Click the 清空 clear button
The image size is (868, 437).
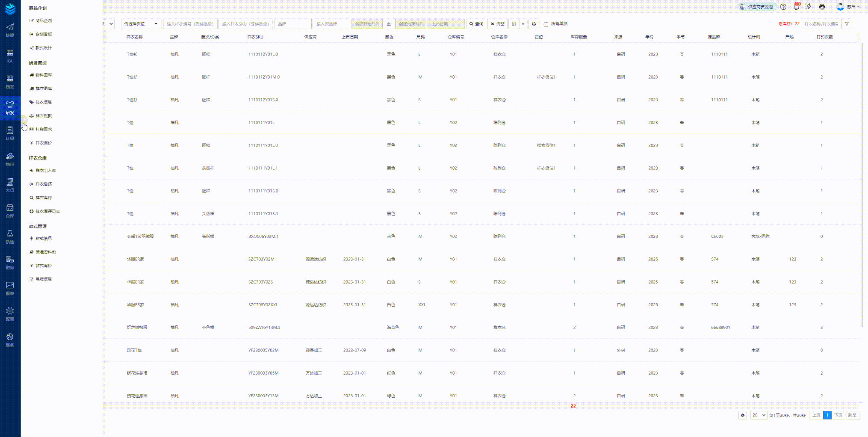tap(497, 24)
